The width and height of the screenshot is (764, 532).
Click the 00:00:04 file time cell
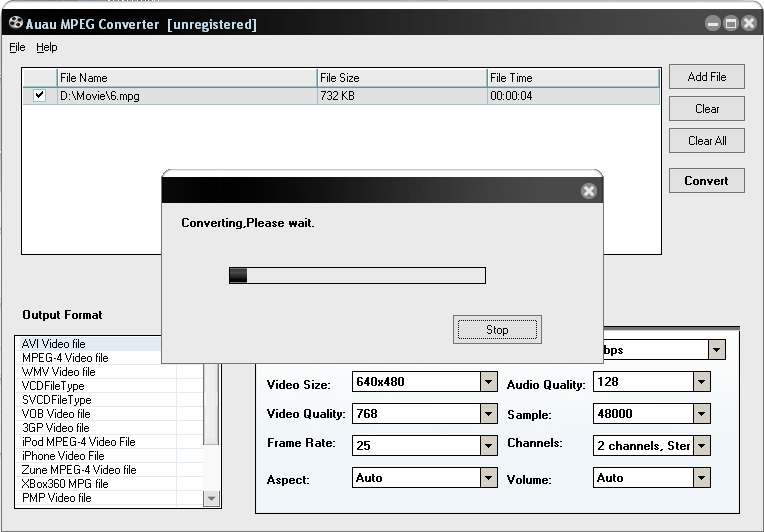pos(573,96)
